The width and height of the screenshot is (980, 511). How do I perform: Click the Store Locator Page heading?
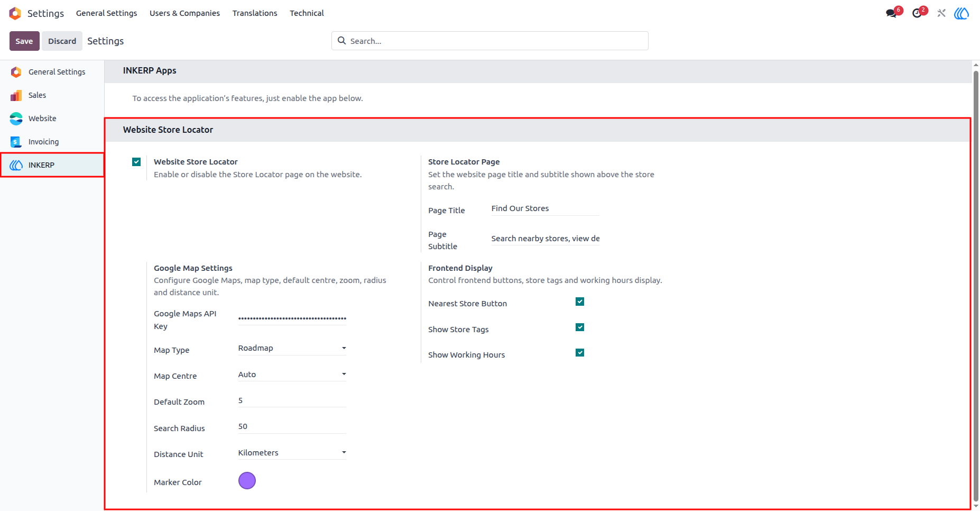[x=464, y=162]
